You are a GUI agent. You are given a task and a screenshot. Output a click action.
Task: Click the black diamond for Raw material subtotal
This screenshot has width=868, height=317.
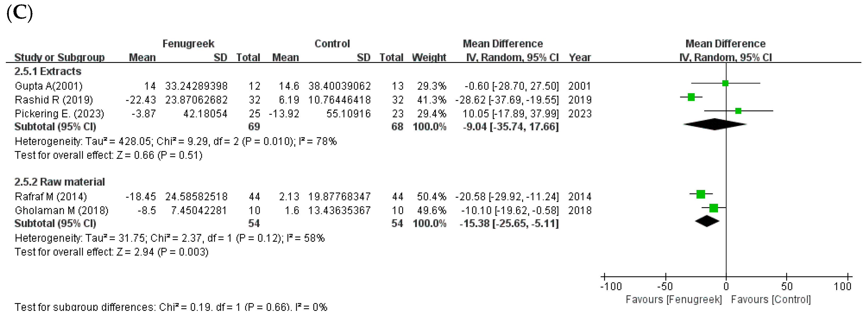coord(707,221)
